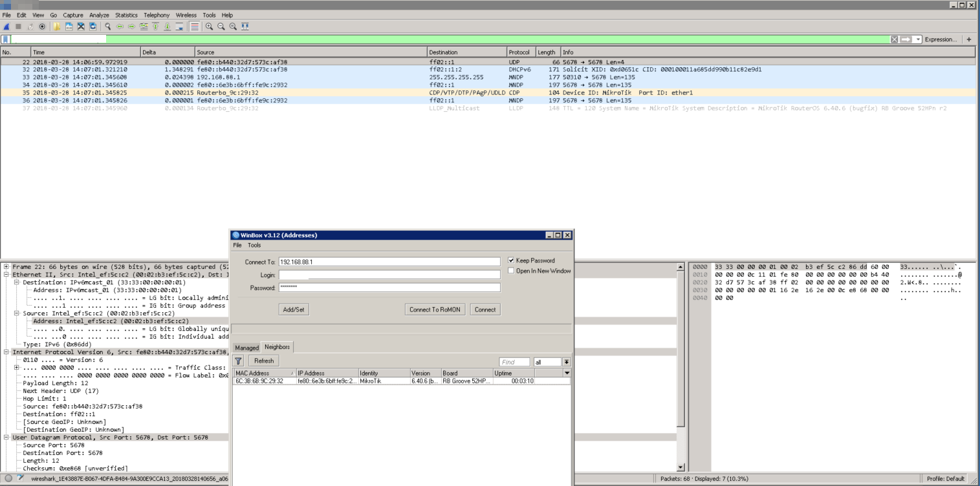This screenshot has width=980, height=486.
Task: Click the WinBox Find search box
Action: (x=514, y=362)
